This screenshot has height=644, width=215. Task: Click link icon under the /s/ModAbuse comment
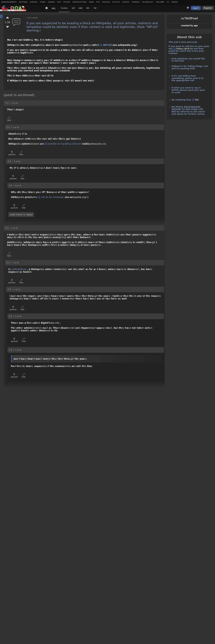(x=21, y=281)
